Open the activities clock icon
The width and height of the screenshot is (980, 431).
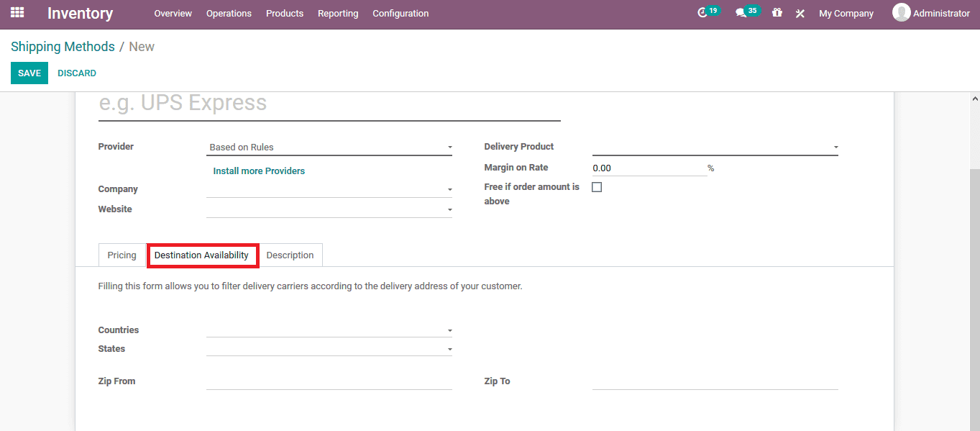coord(702,13)
